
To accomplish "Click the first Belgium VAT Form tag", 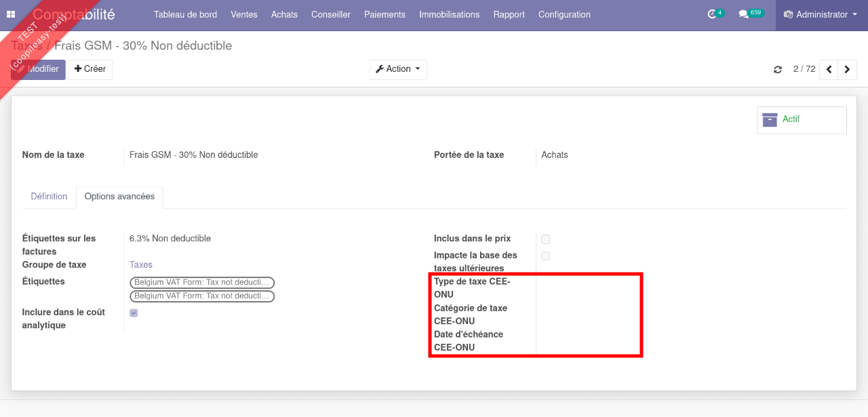I will click(x=202, y=282).
